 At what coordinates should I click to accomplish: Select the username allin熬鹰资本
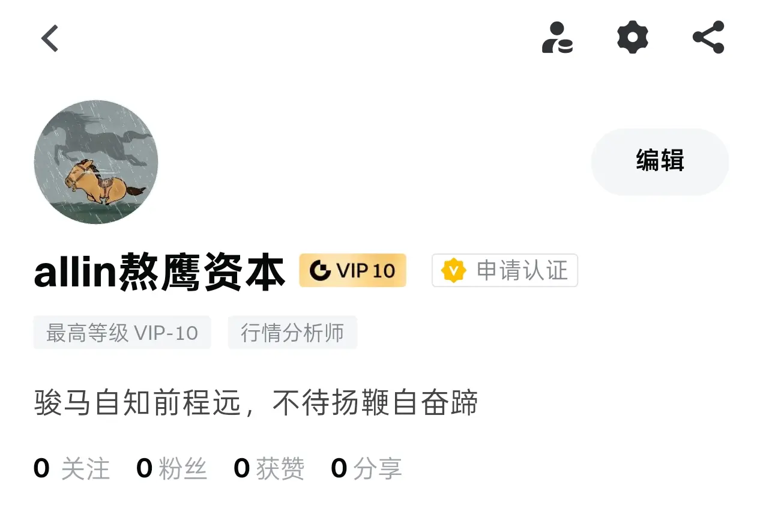click(x=160, y=273)
